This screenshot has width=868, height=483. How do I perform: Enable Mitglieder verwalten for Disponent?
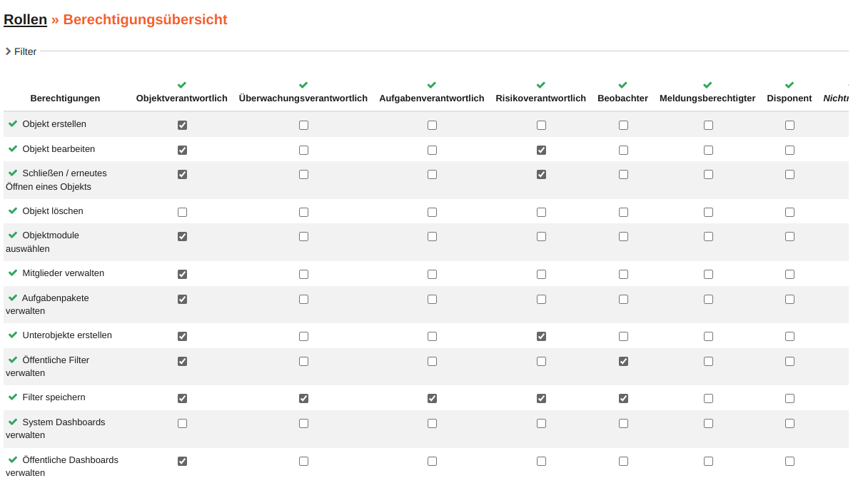click(x=789, y=274)
